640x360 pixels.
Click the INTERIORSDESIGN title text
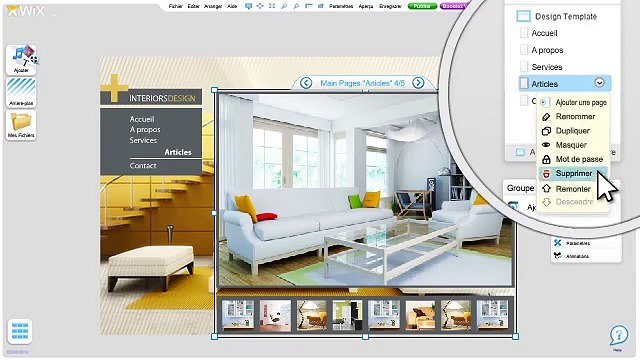tap(162, 98)
